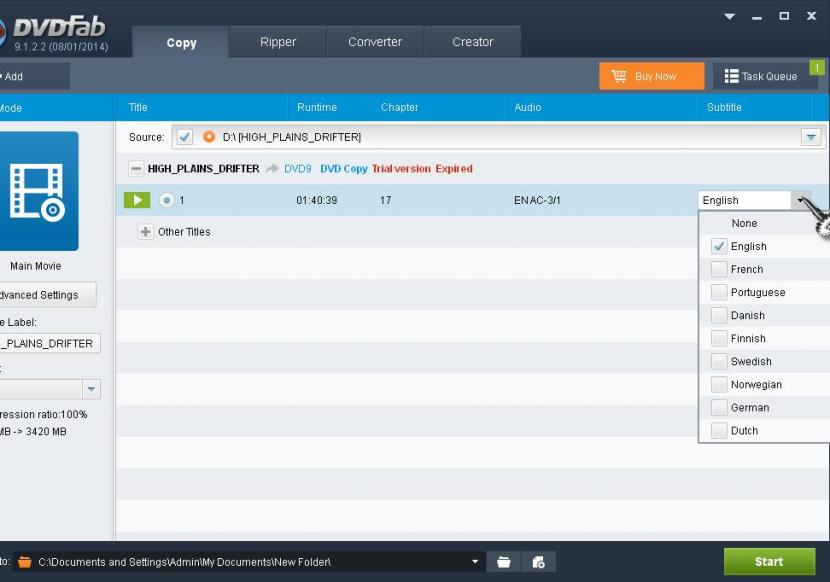This screenshot has height=582, width=830.
Task: Click the output folder path field
Action: (x=249, y=562)
